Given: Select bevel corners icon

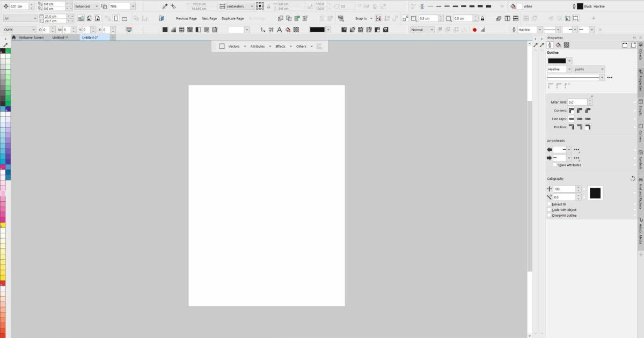Looking at the screenshot, I should pyautogui.click(x=588, y=110).
